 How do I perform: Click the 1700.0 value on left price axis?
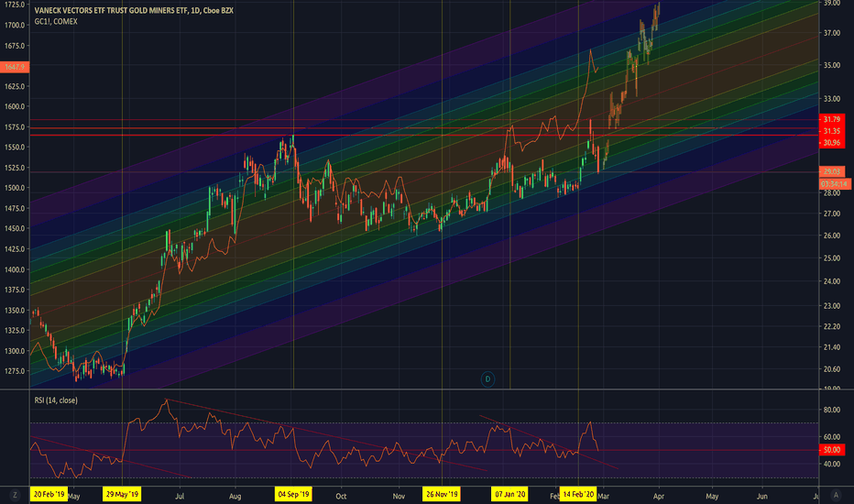(15, 25)
